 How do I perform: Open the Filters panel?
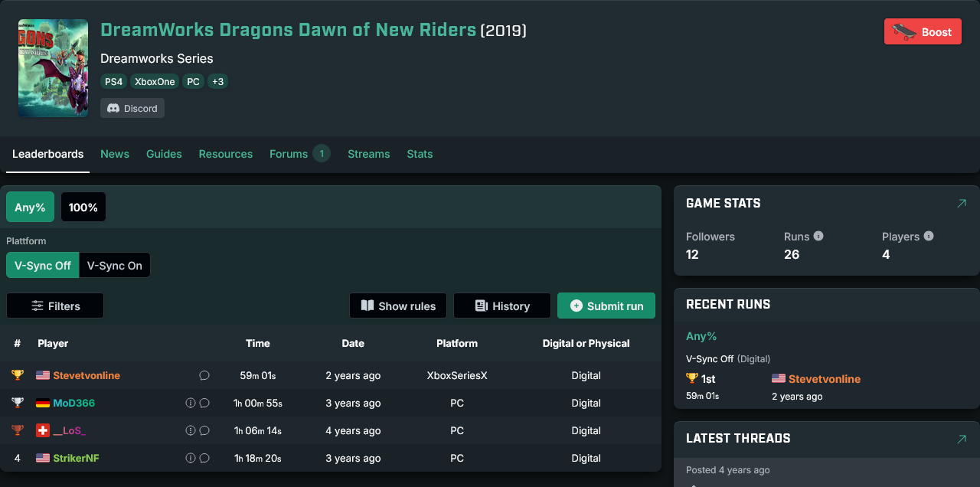click(55, 306)
